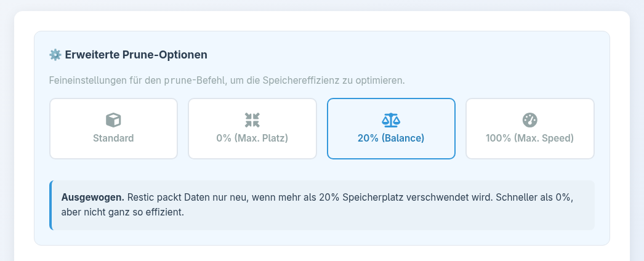Click the bold "Ausgewogen." text
The image size is (644, 261).
click(x=93, y=198)
